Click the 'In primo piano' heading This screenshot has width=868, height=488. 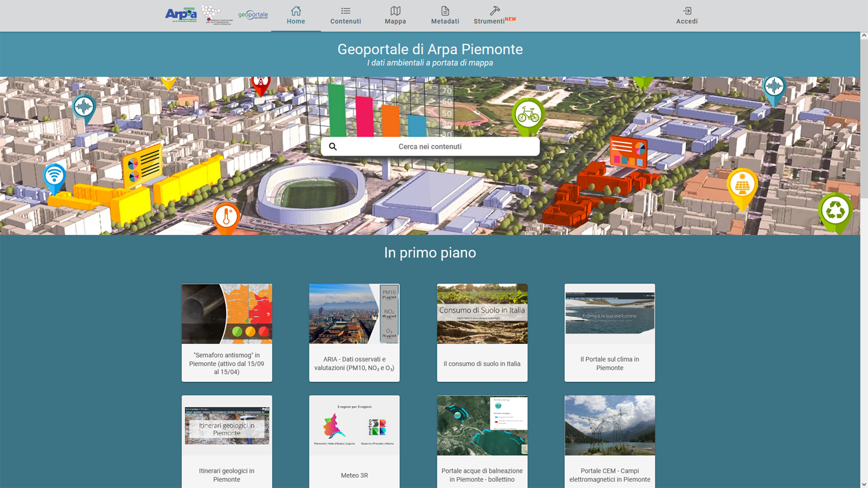pos(430,253)
